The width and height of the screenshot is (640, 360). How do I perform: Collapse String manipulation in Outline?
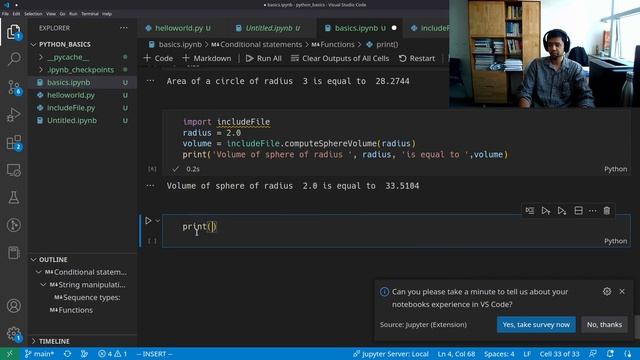(44, 284)
